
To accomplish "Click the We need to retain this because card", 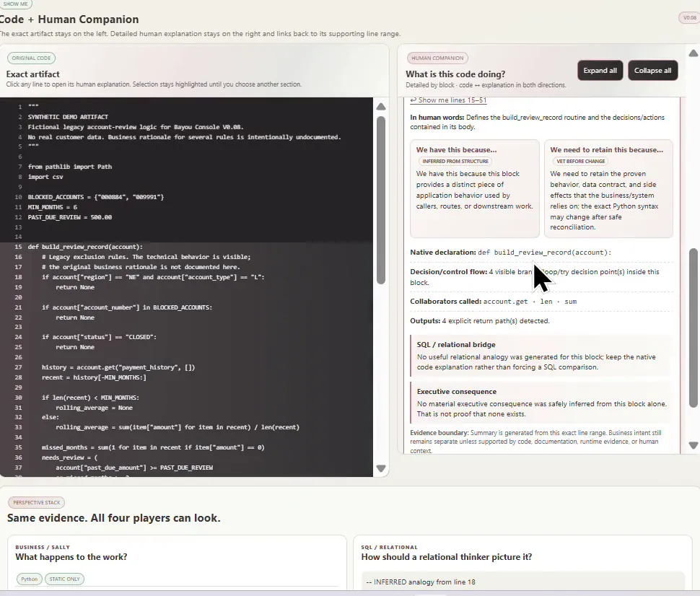I will (x=608, y=188).
